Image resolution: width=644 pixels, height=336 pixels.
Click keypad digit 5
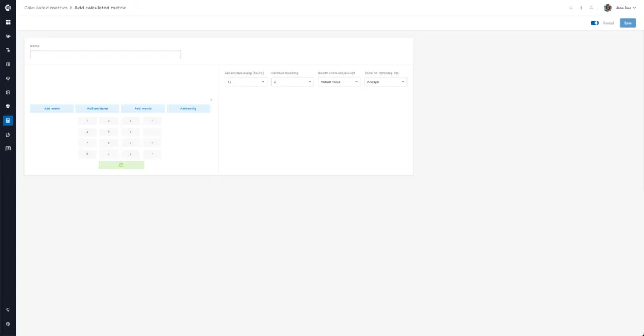pos(109,132)
